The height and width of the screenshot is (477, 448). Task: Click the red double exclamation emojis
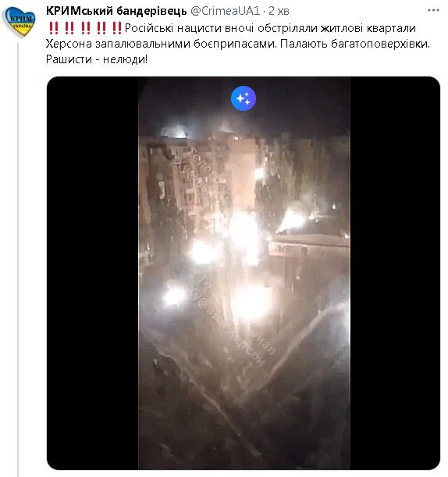click(x=85, y=28)
